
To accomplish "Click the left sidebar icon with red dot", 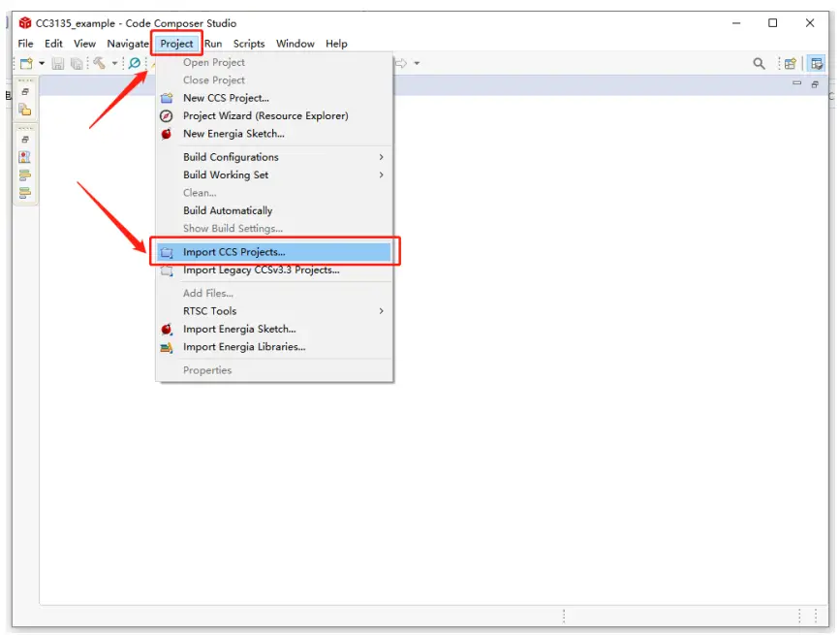I will (24, 157).
